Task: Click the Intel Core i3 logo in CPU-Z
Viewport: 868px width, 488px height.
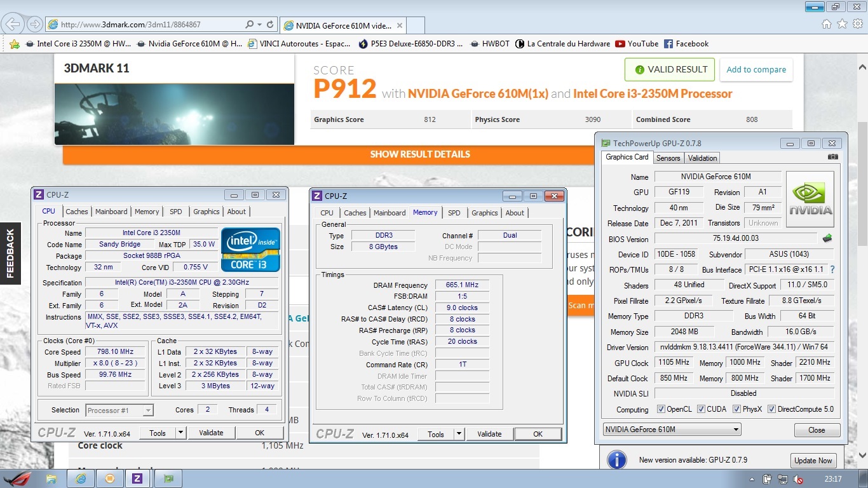Action: pos(250,249)
